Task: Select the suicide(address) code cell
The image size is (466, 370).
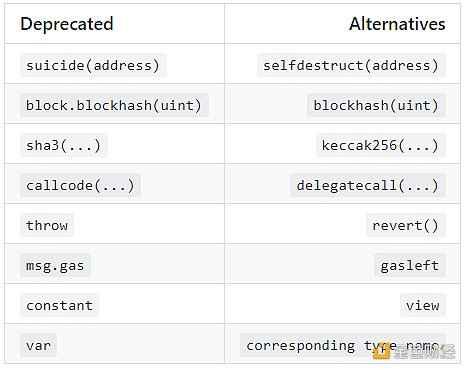Action: [93, 65]
